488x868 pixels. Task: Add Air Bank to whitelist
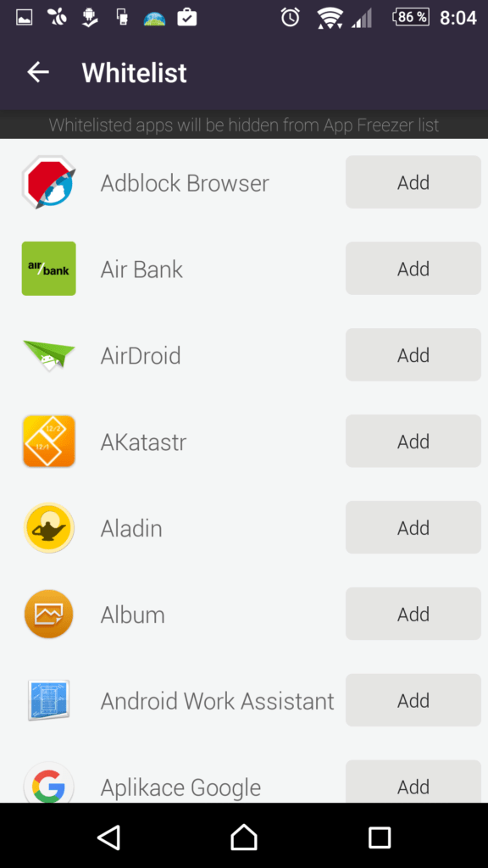click(413, 269)
